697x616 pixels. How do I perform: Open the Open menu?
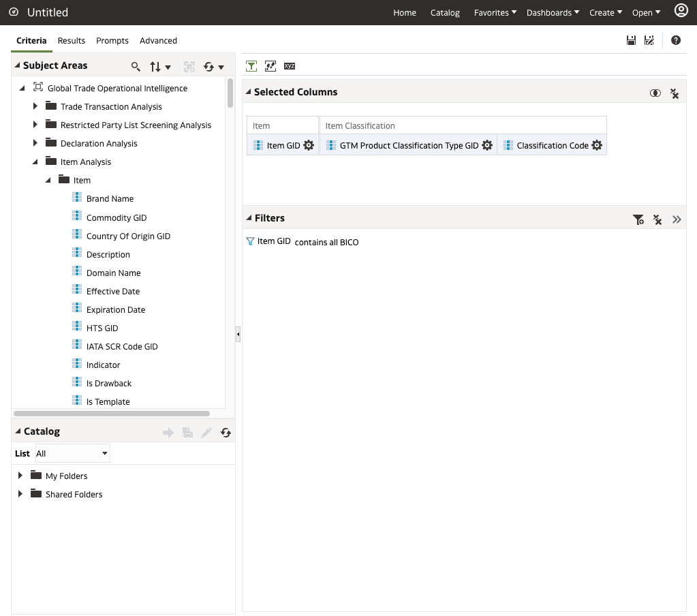point(646,12)
